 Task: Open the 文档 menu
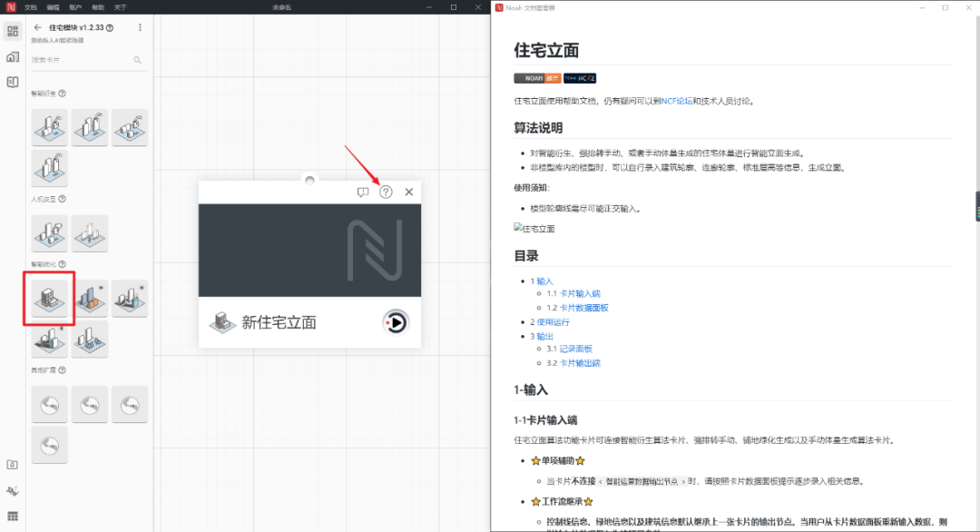click(x=31, y=7)
